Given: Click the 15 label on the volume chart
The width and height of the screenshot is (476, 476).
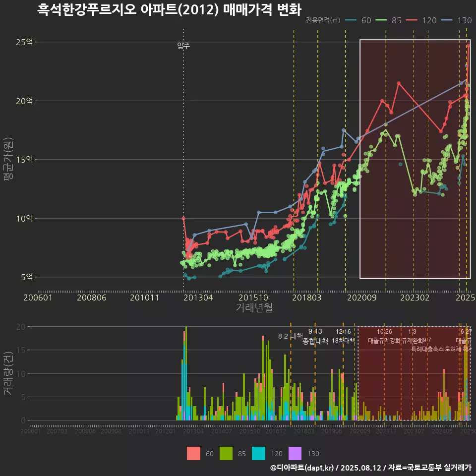Looking at the screenshot, I should coord(21,350).
